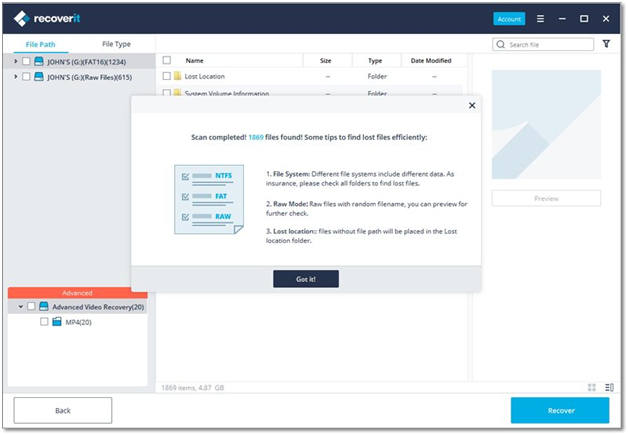Switch to thumbnail grid view
The height and width of the screenshot is (435, 628).
click(591, 387)
